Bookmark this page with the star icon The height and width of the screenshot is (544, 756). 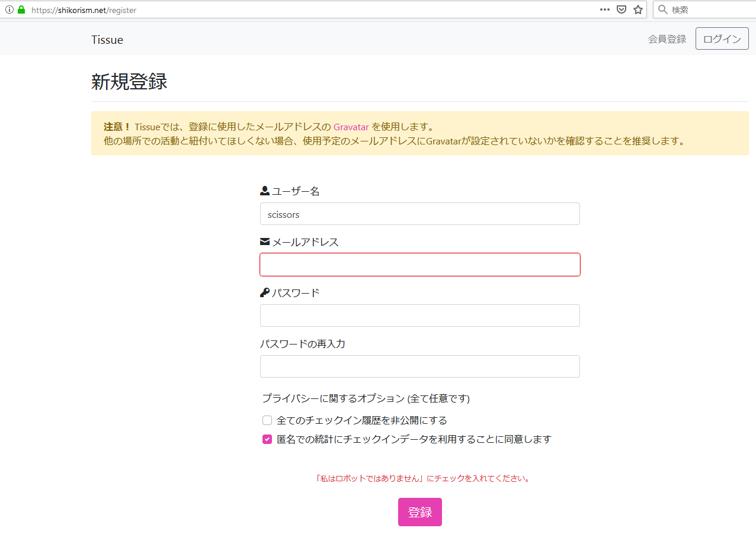[x=638, y=9]
